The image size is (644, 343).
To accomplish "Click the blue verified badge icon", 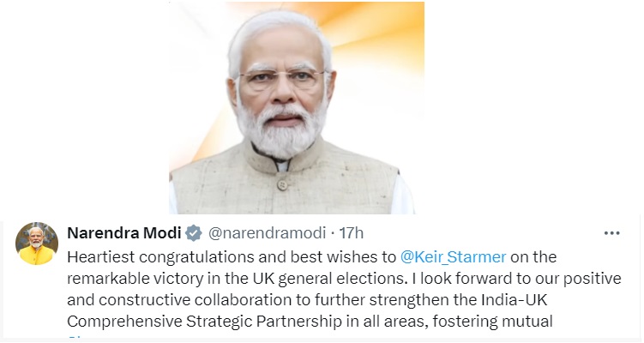I will coord(194,233).
